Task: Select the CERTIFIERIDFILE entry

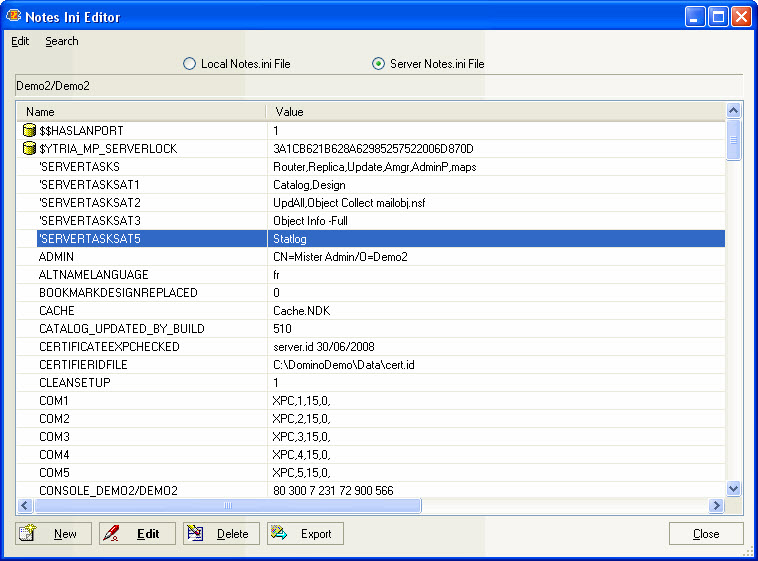Action: [83, 365]
